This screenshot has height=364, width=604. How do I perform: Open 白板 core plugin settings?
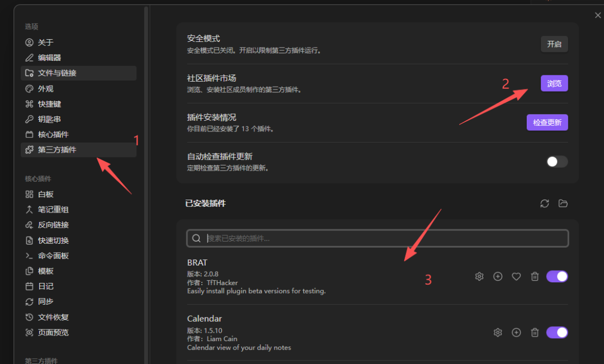click(79, 195)
